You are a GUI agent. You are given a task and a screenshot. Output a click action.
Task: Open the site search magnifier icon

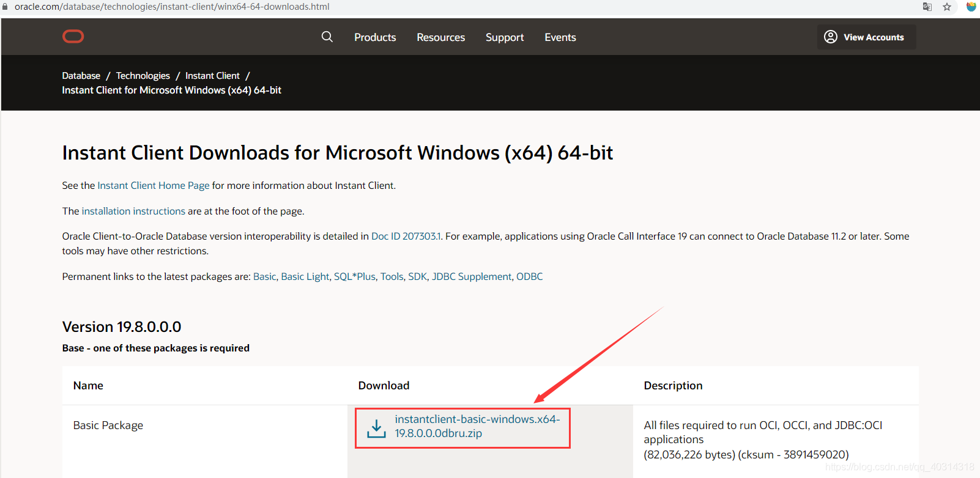[x=327, y=37]
